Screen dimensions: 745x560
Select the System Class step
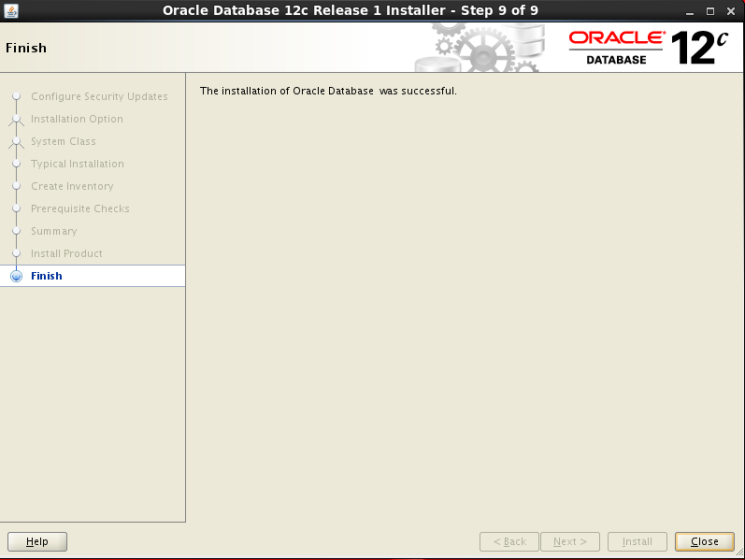coord(64,141)
